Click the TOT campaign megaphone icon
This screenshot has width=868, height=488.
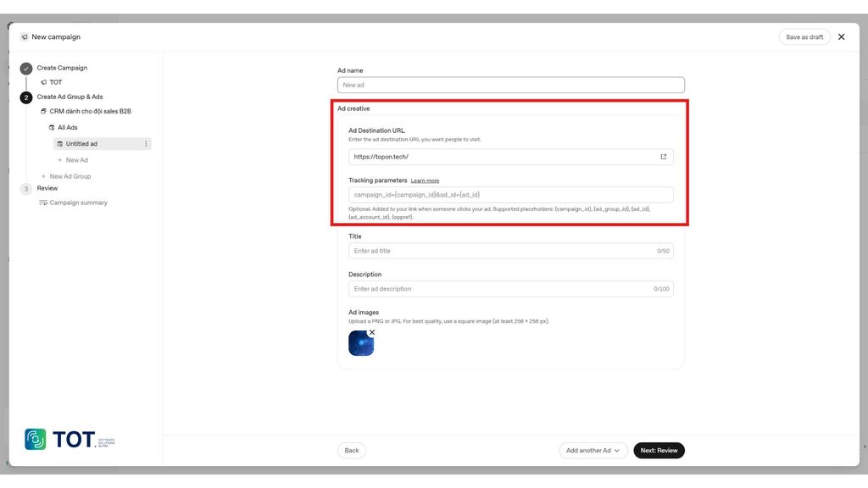(x=44, y=82)
